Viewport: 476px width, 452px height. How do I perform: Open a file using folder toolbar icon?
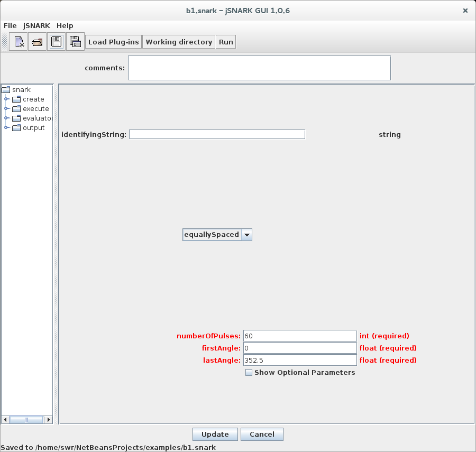(38, 42)
